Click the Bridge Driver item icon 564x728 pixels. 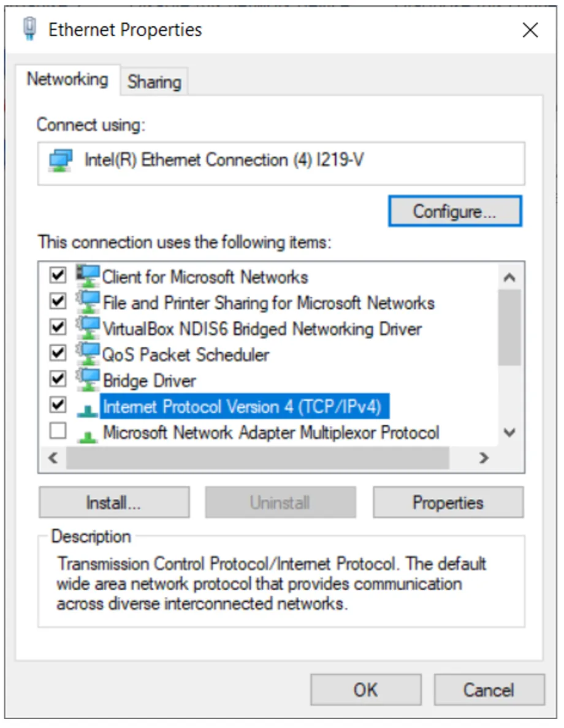tap(88, 380)
